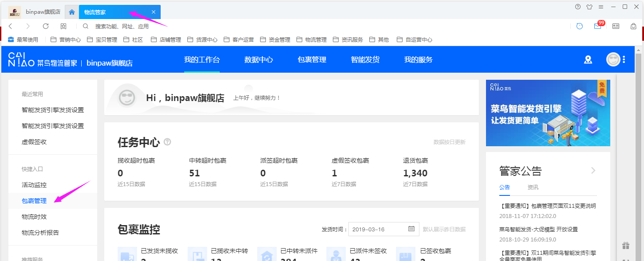Open the 最常使用 bookmark

click(x=23, y=39)
